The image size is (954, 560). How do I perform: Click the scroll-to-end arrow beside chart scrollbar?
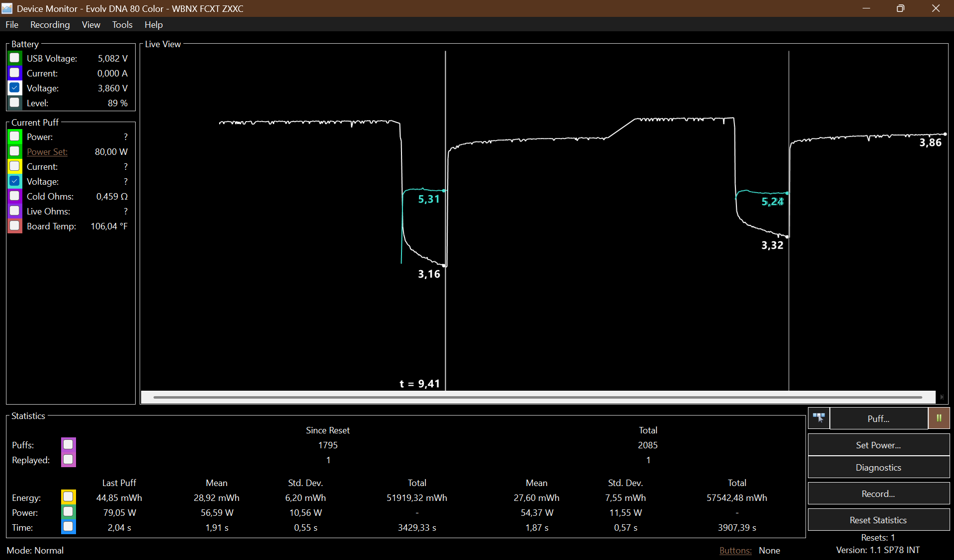942,397
